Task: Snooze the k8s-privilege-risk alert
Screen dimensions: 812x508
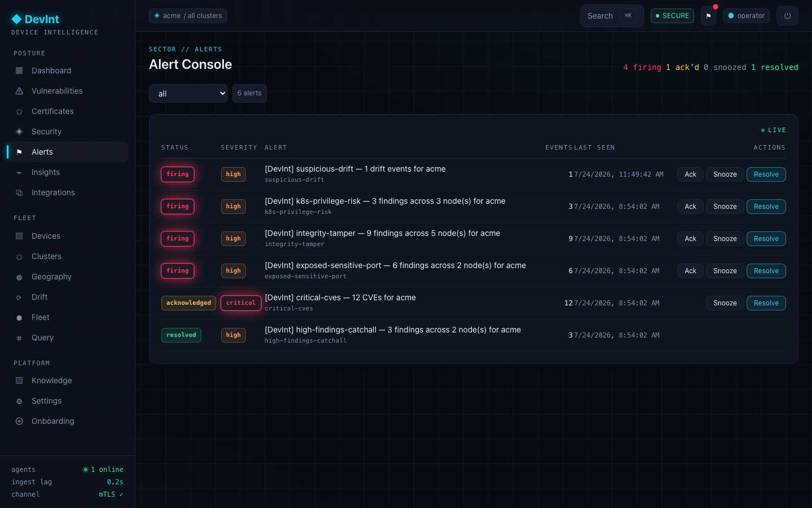Action: tap(725, 207)
